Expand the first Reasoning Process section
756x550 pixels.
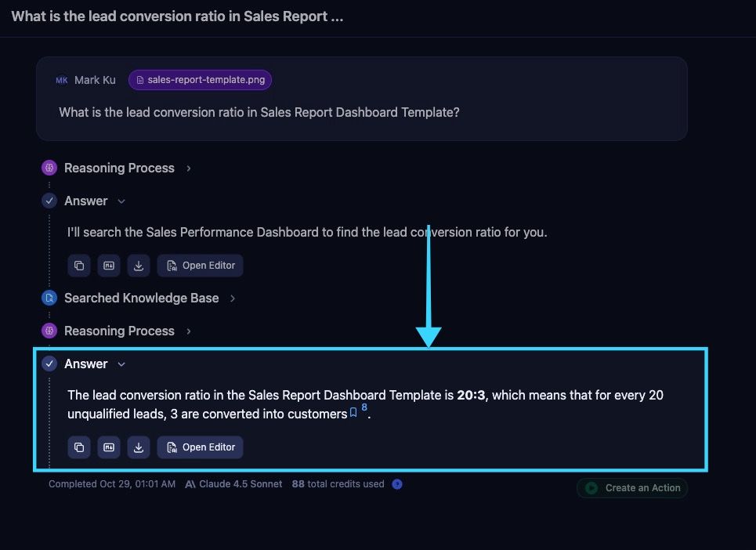coord(189,168)
